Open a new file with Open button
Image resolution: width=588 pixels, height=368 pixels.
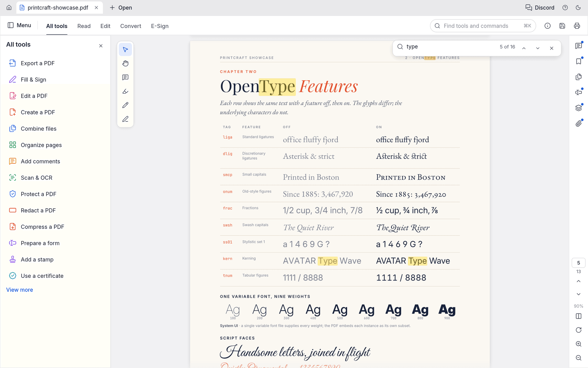tap(121, 8)
